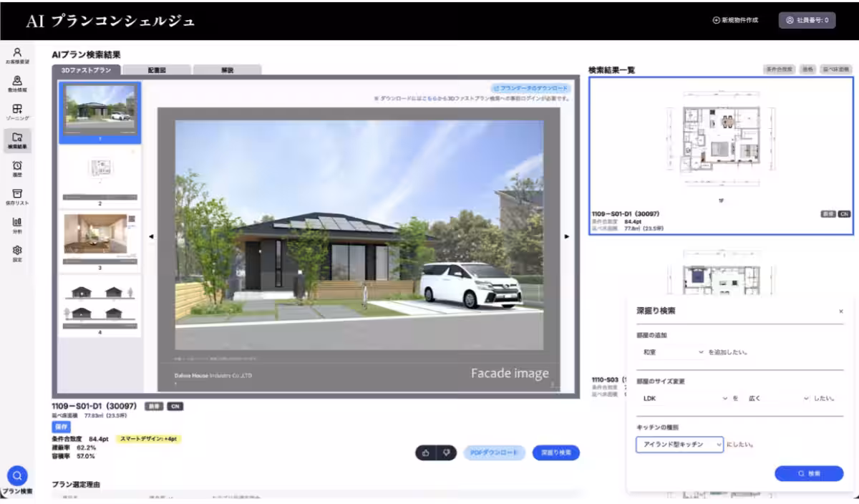This screenshot has width=859, height=504.
Task: Select the ゾーニング zoning icon
Action: pos(17,110)
